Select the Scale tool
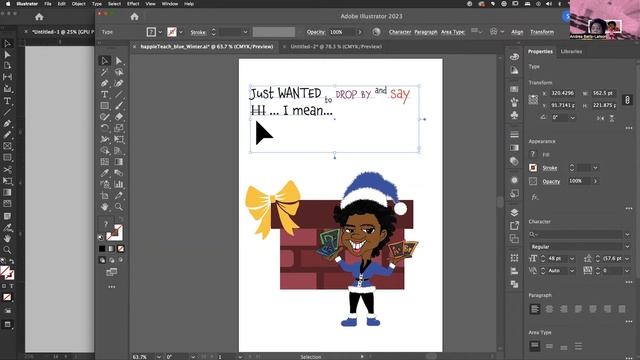640x360 pixels. pos(119,128)
